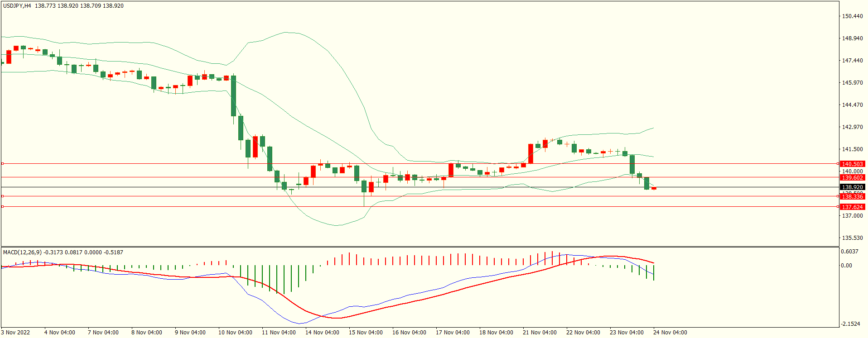Click the 3 Nov 2022 date label

(15, 333)
